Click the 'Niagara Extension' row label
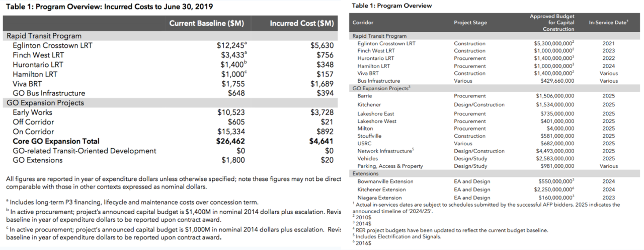 pos(379,198)
